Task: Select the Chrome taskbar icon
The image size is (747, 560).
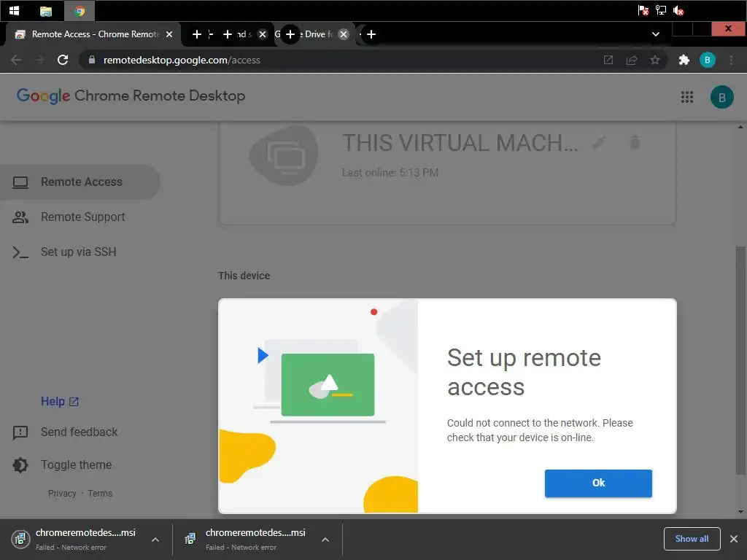Action: [80, 11]
